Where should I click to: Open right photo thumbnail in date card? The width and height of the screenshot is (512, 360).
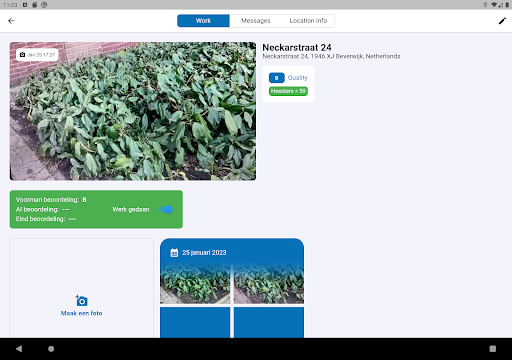(x=269, y=283)
